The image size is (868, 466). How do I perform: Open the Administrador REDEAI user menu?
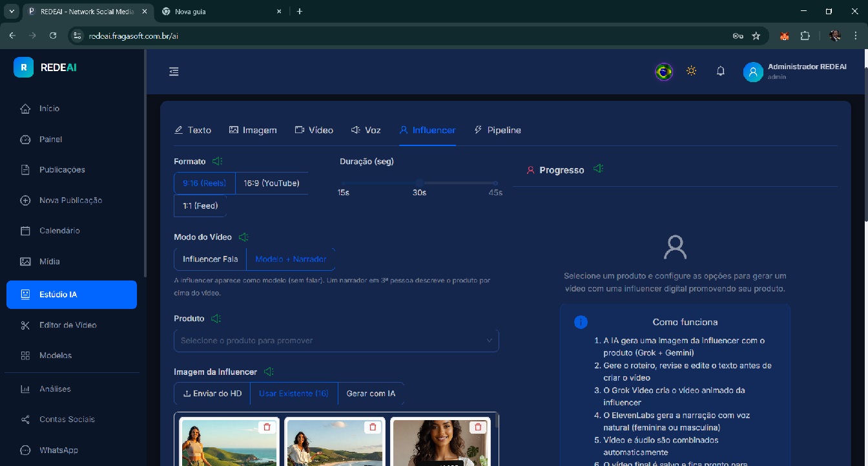(794, 71)
